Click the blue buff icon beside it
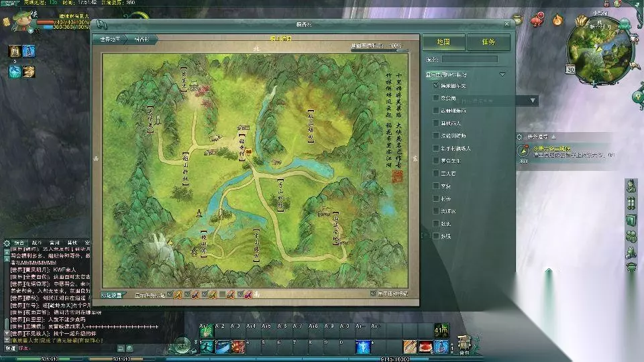The height and width of the screenshot is (362, 644). click(29, 52)
